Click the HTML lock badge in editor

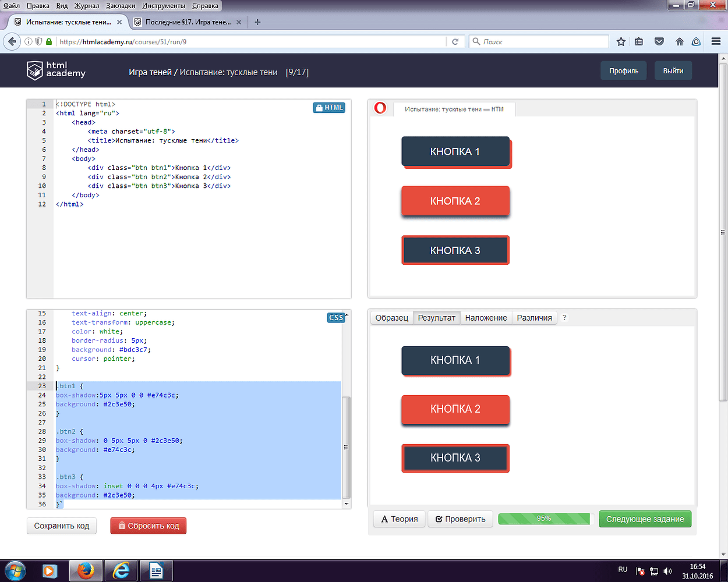(329, 108)
